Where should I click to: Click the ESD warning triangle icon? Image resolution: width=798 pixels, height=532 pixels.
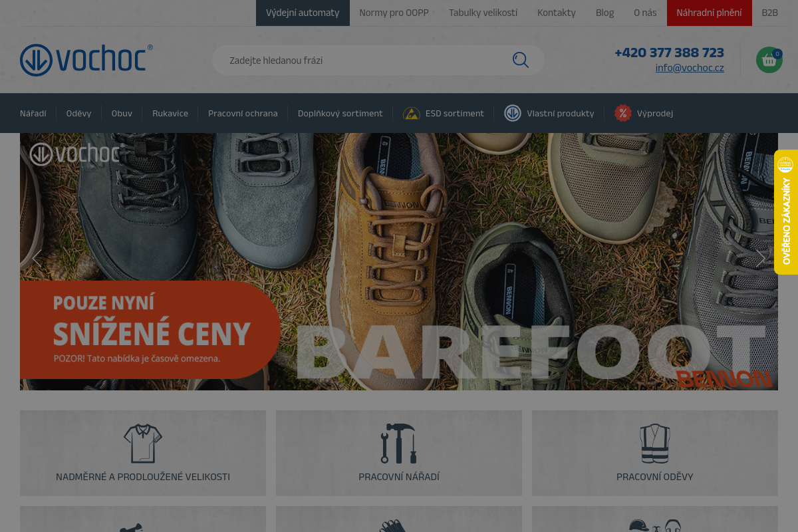[x=412, y=113]
